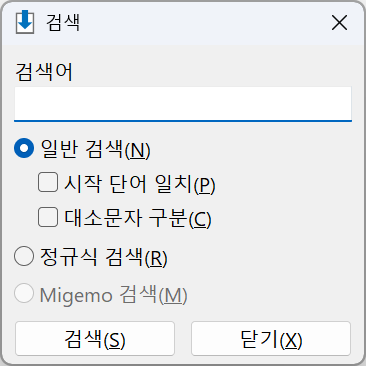
Task: Click the 정규식 검색(R) label text
Action: [104, 257]
